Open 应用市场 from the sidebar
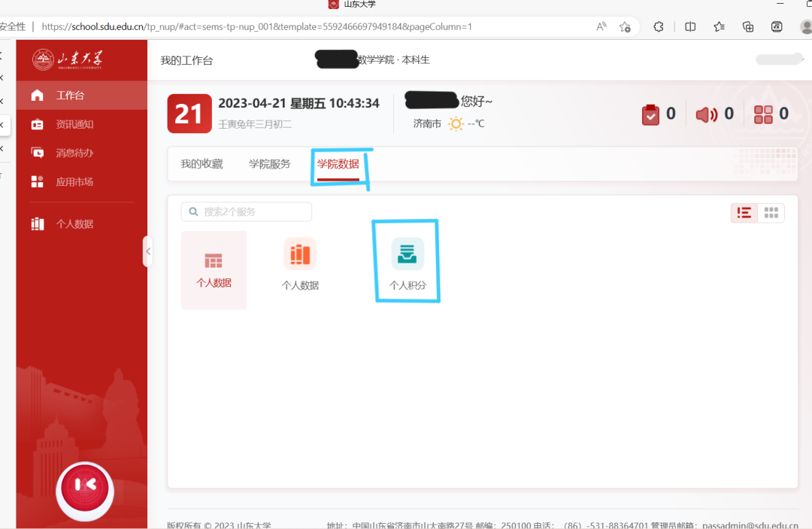Screen dimensions: 812x529 [x=74, y=181]
